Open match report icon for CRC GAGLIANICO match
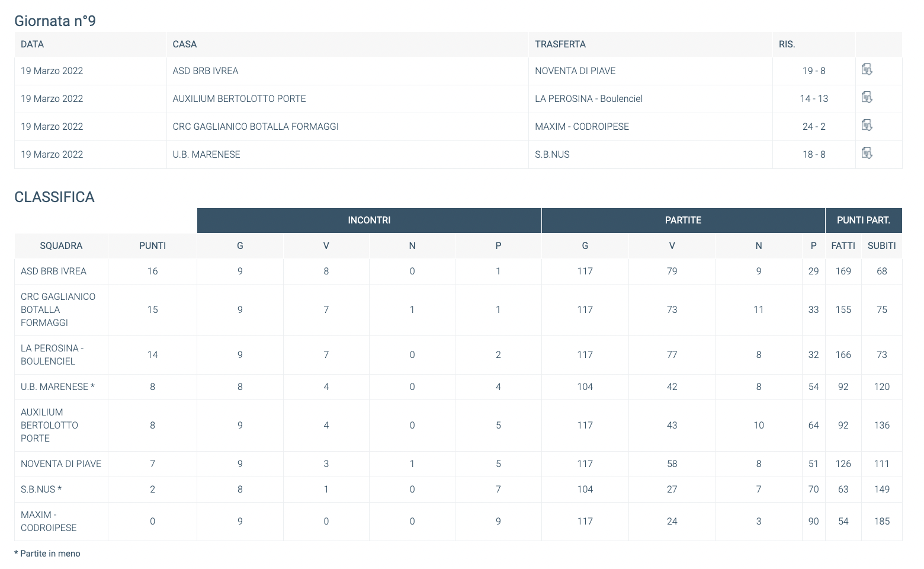The height and width of the screenshot is (569, 924). pyautogui.click(x=867, y=126)
